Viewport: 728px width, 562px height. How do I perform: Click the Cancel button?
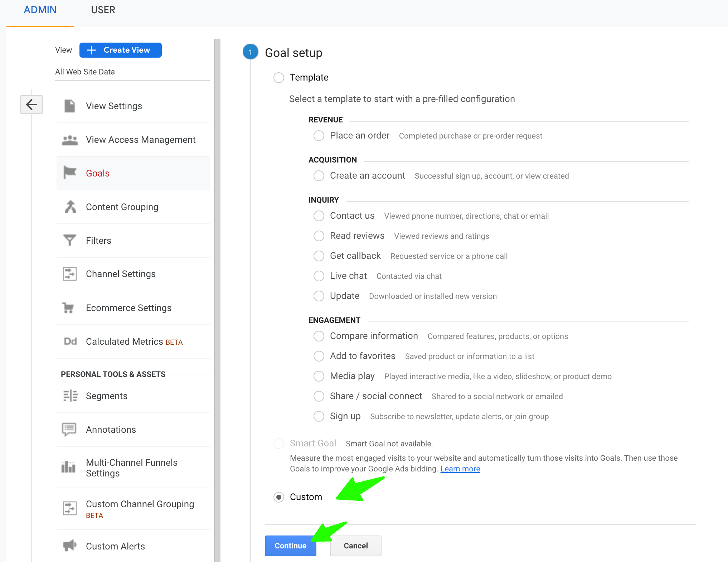[355, 546]
